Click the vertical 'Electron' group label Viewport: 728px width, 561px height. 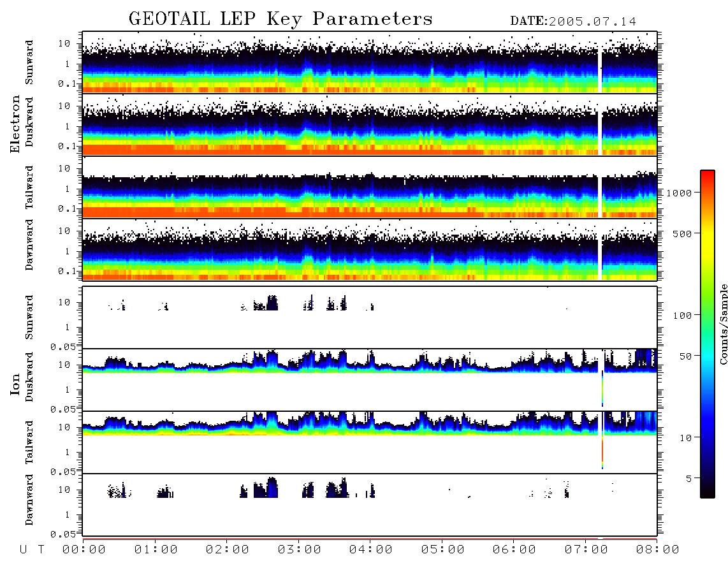tap(15, 124)
